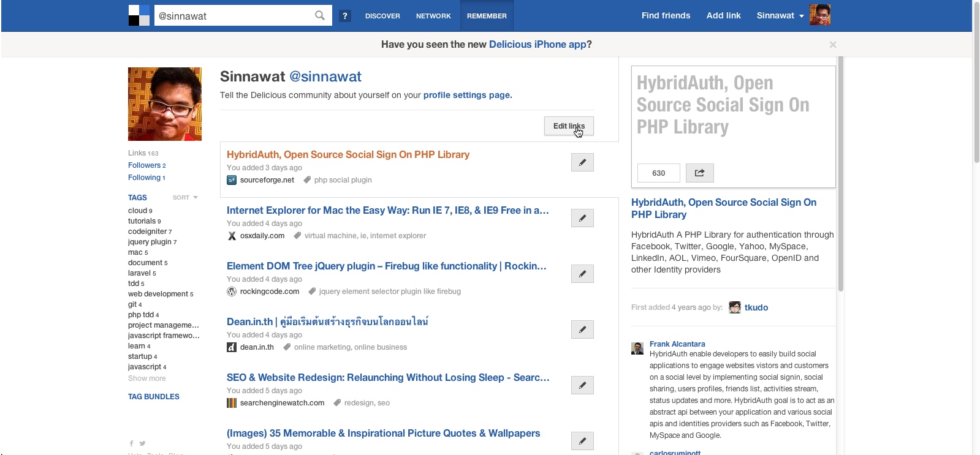The height and width of the screenshot is (455, 980).
Task: Open the tags SORT dropdown
Action: coord(185,198)
